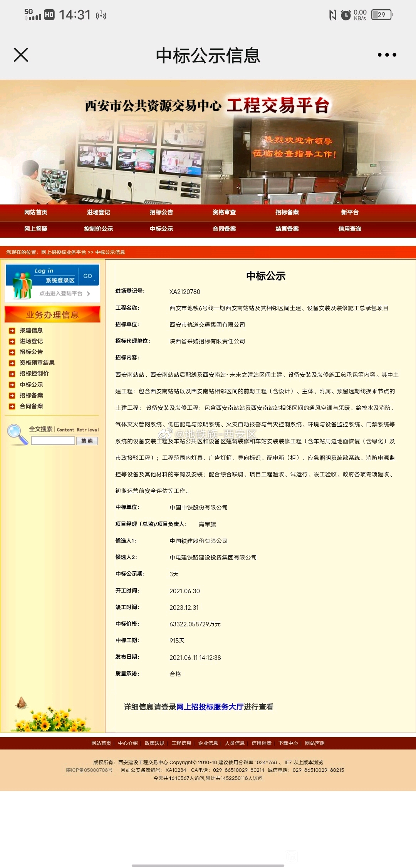Go to 控制价公示 in the navigation bar

98,229
